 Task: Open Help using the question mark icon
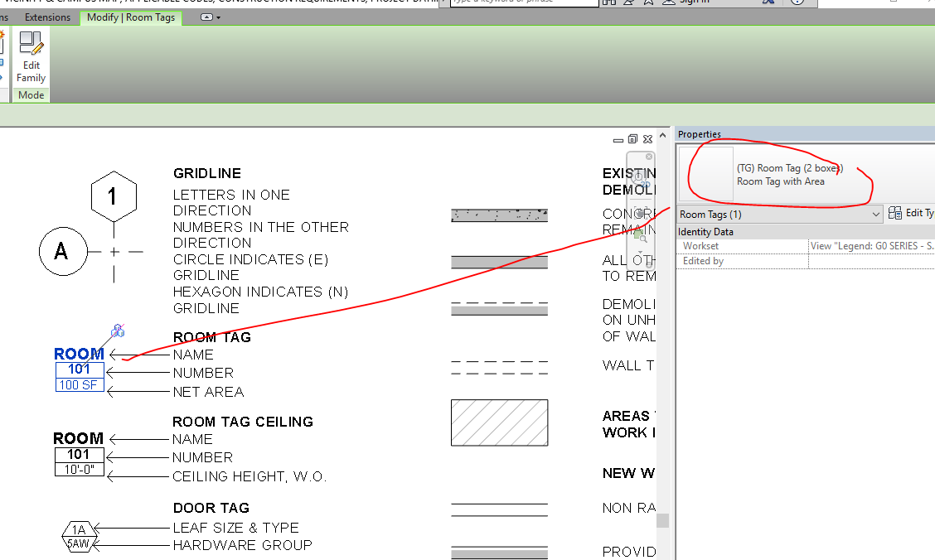(x=798, y=3)
